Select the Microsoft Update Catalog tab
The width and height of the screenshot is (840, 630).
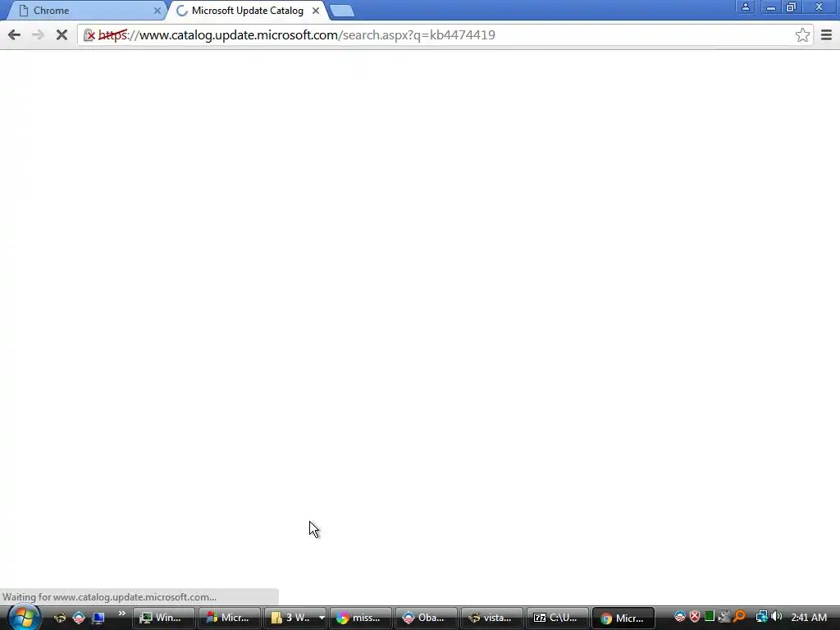pos(248,11)
